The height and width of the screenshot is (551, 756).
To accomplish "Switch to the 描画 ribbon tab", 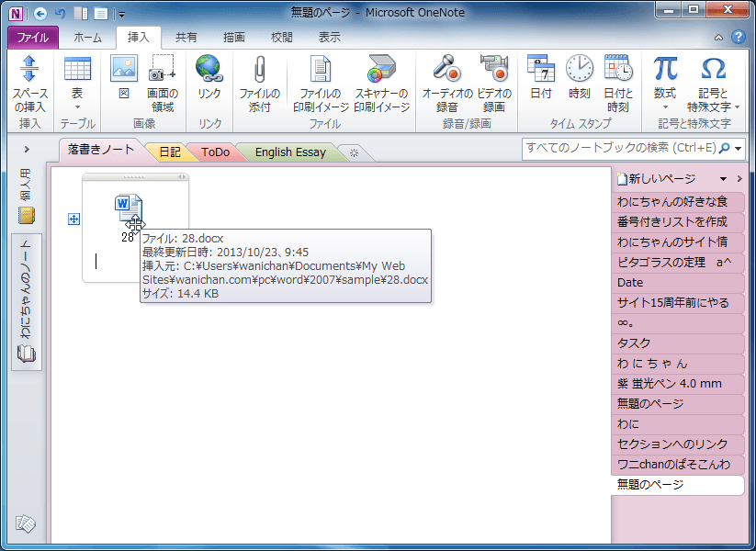I will [234, 37].
